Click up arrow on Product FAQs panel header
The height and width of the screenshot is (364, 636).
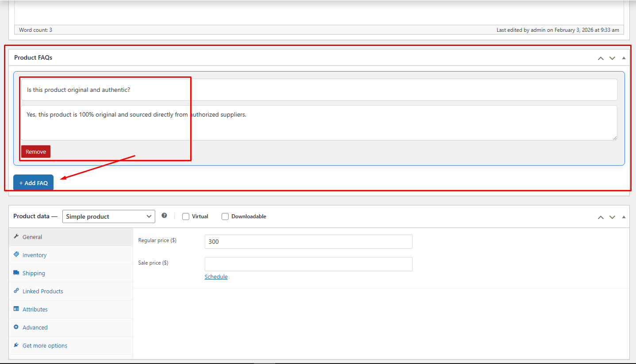601,58
